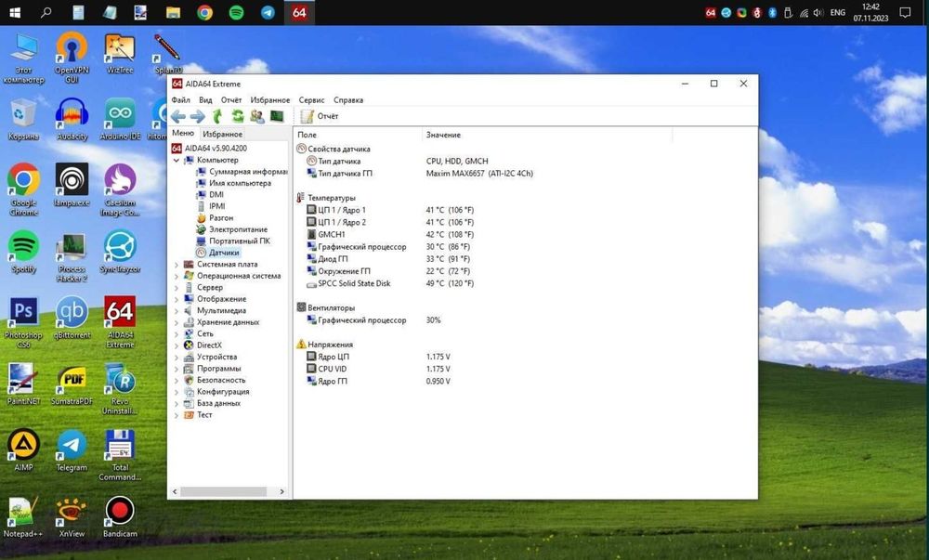Select Суммарная информация tree item

[x=246, y=172]
